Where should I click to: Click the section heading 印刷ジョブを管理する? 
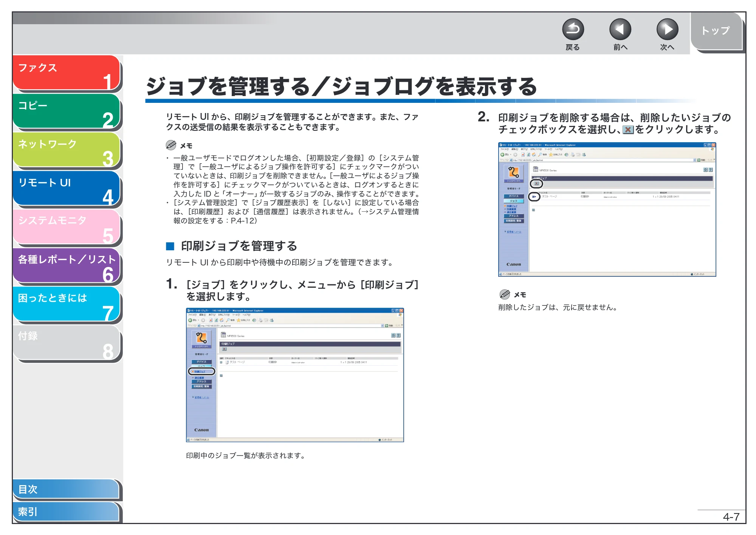(239, 246)
